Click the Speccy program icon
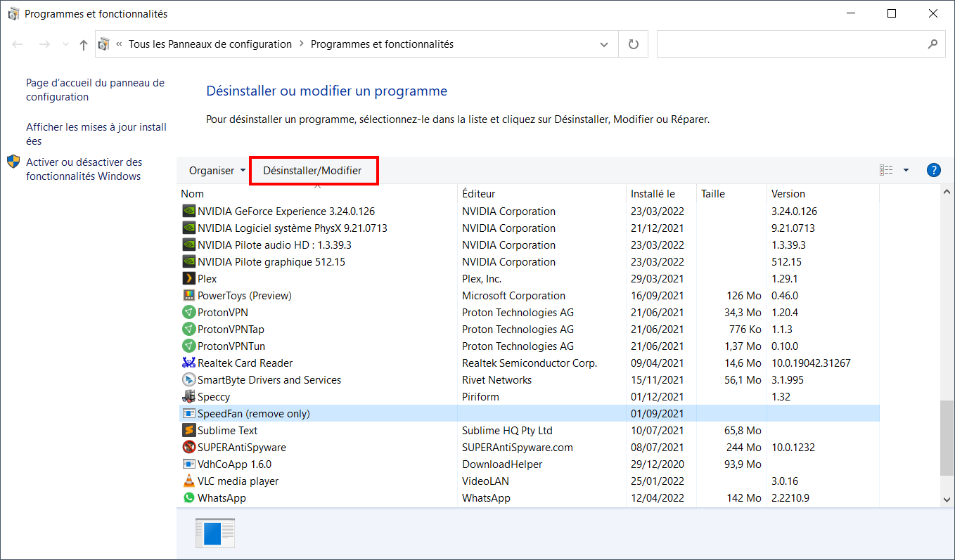955x560 pixels. coord(188,397)
